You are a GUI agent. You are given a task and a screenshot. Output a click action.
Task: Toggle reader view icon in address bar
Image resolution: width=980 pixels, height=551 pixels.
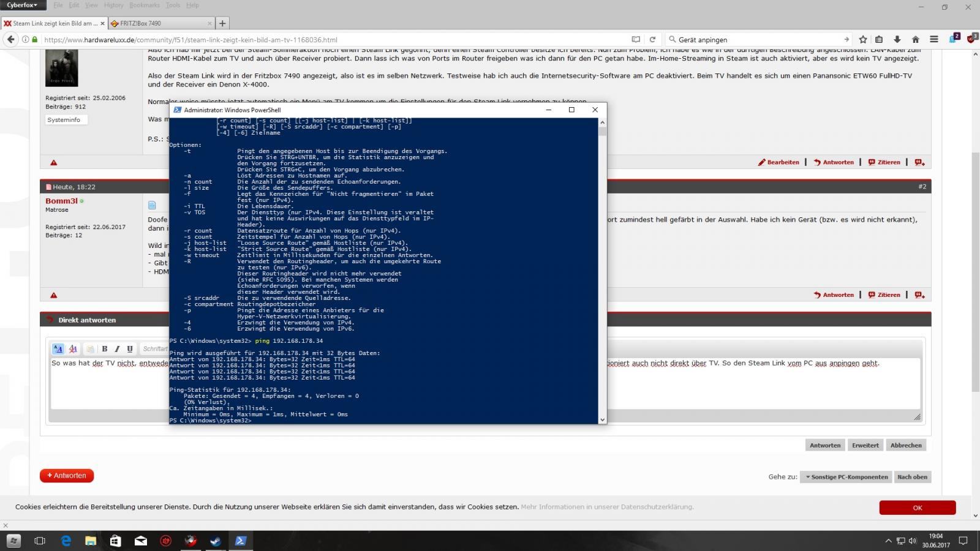tap(636, 39)
